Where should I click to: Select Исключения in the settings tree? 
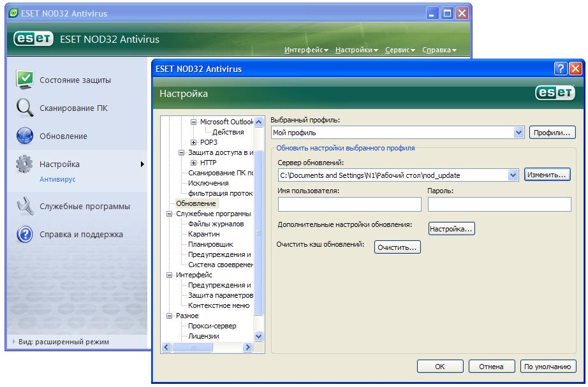point(208,183)
